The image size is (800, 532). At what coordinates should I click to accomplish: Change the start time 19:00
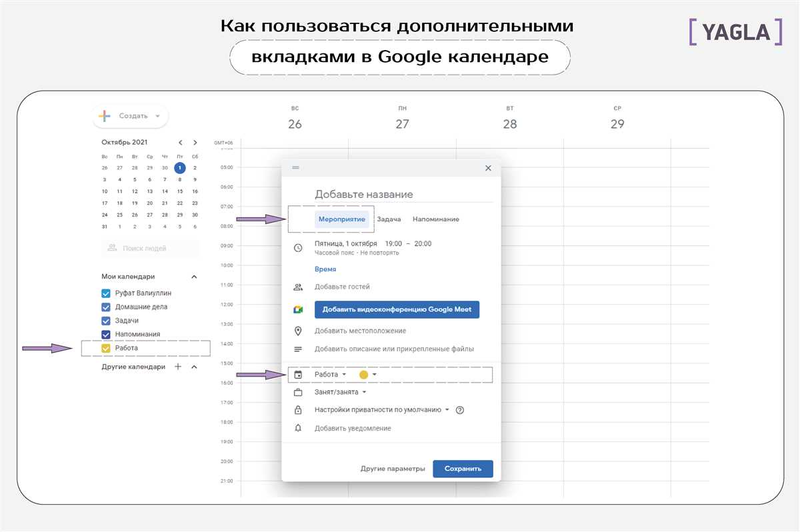393,244
